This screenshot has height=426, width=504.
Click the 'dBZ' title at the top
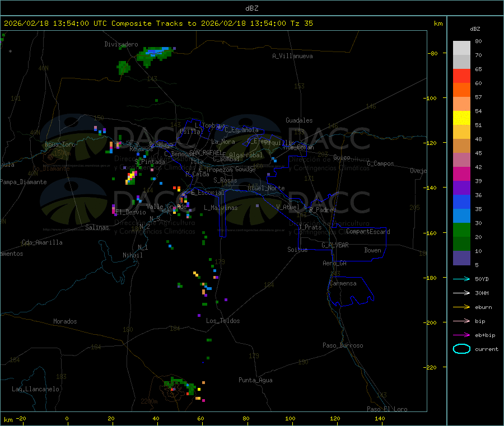[x=251, y=8]
